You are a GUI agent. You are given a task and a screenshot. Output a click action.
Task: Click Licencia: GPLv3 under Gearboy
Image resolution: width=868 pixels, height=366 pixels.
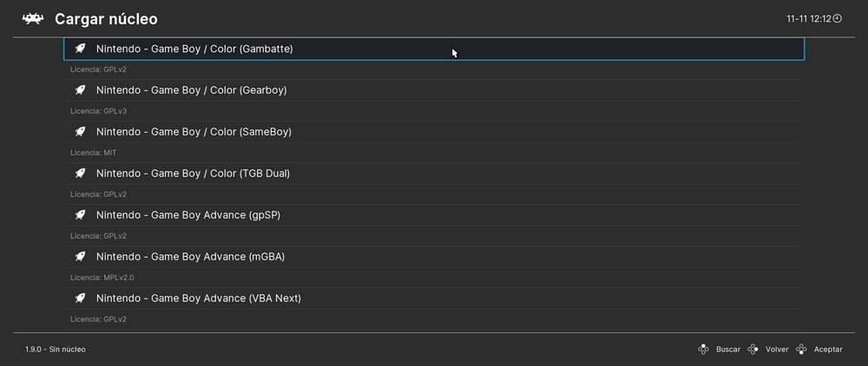pyautogui.click(x=99, y=111)
